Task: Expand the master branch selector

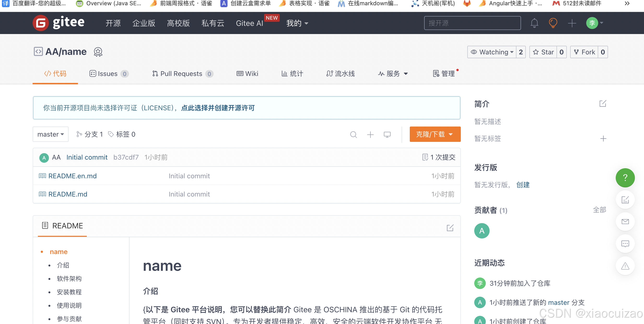Action: tap(51, 134)
